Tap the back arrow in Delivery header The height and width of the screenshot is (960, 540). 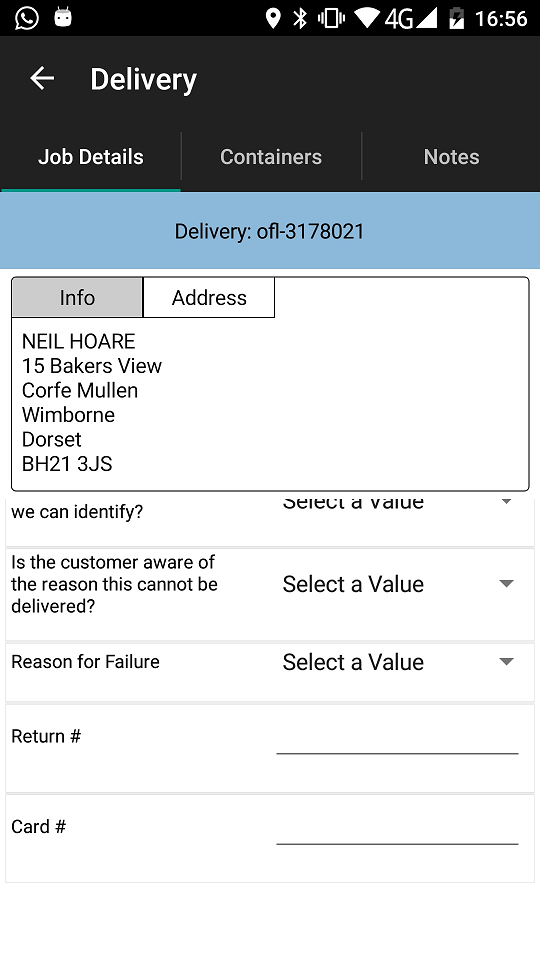point(42,78)
